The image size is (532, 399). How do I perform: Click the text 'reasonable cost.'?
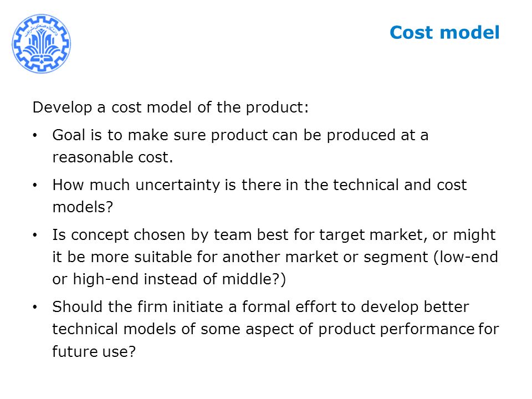point(112,157)
